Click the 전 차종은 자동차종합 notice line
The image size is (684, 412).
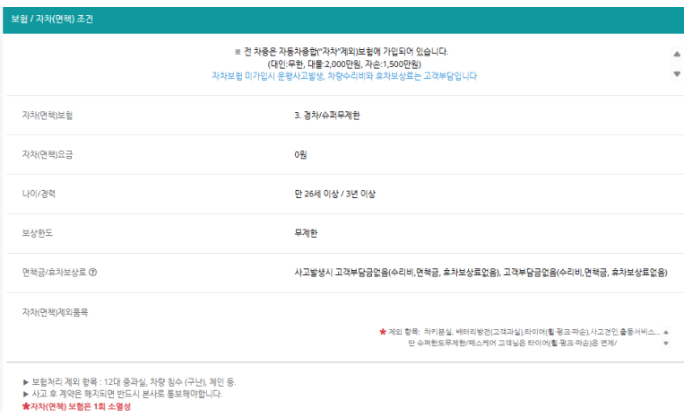click(342, 52)
